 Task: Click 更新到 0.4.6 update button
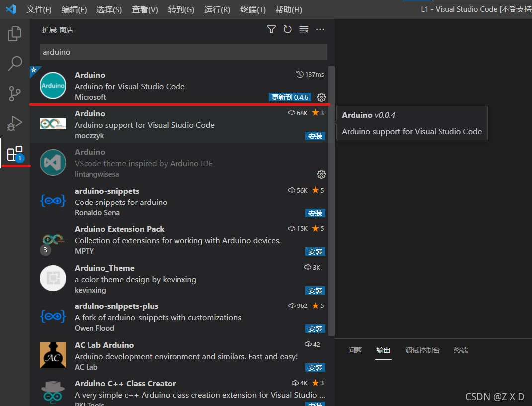pyautogui.click(x=290, y=97)
